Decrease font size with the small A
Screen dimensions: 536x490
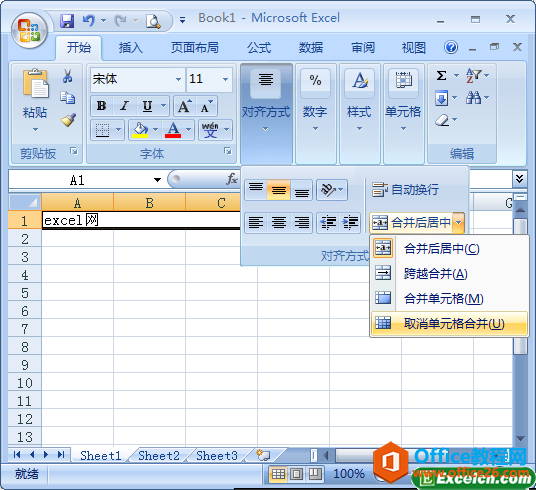[206, 106]
